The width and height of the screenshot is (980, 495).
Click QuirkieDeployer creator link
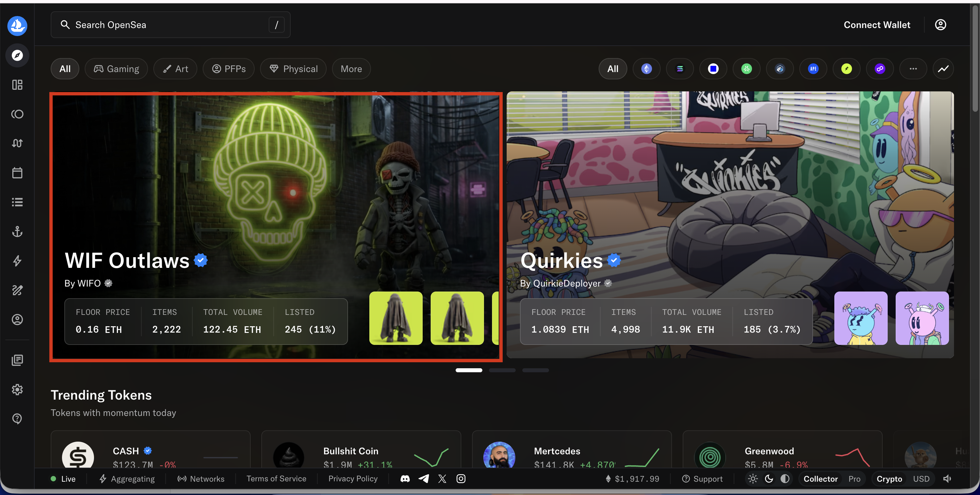tap(567, 283)
